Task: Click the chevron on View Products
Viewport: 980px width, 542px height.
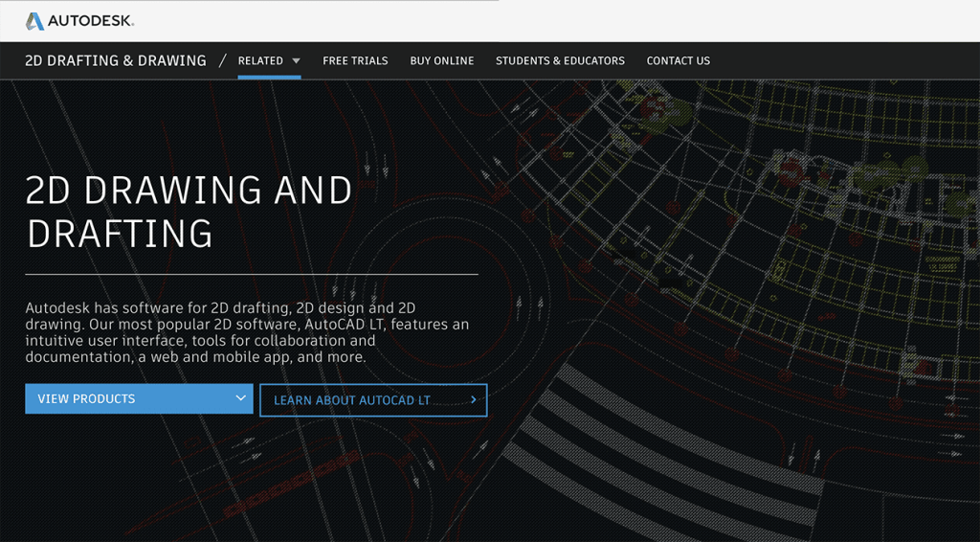Action: tap(240, 398)
